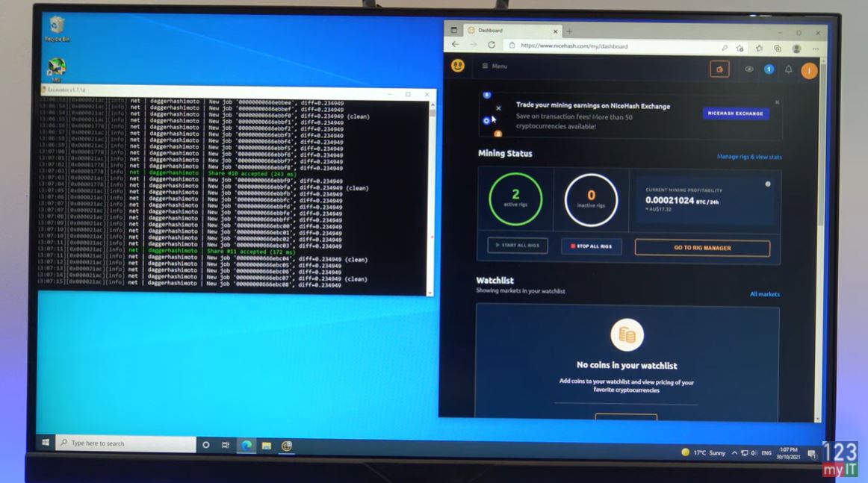Image resolution: width=868 pixels, height=483 pixels.
Task: Open the NiceHash app taskbar icon
Action: (x=287, y=446)
